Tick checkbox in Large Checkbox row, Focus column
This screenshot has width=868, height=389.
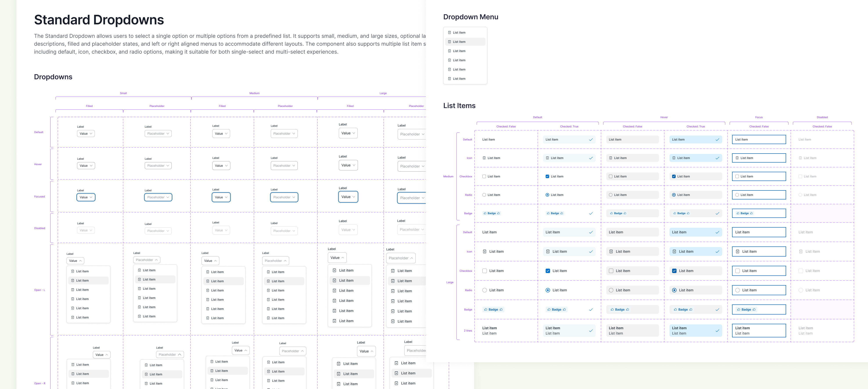tap(738, 271)
